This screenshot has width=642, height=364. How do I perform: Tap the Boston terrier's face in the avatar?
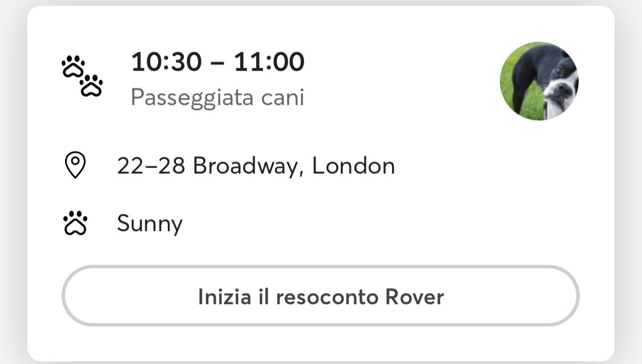[x=559, y=87]
